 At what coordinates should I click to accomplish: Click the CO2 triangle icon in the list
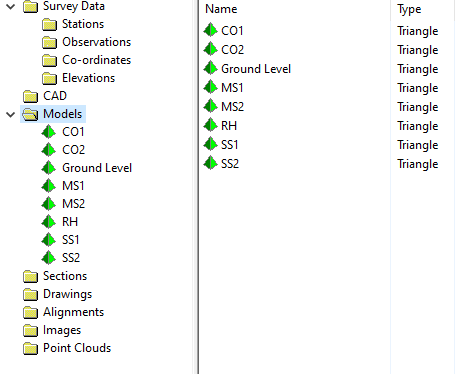(x=211, y=49)
